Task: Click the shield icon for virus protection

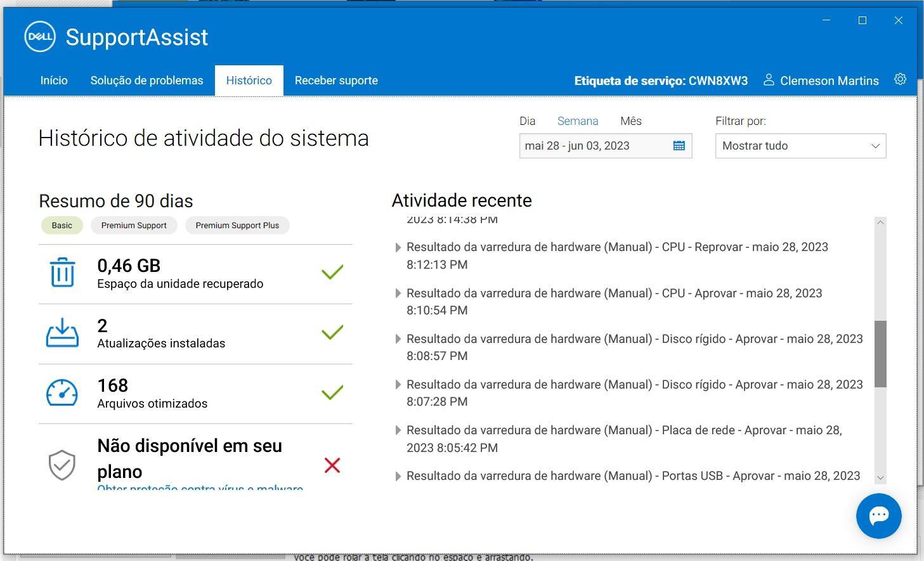Action: click(x=62, y=465)
